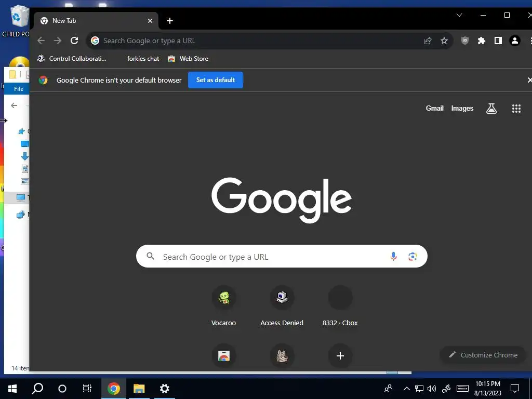Open the wolf avatar shortcut tile
Viewport: 532px width, 399px height.
(282, 356)
